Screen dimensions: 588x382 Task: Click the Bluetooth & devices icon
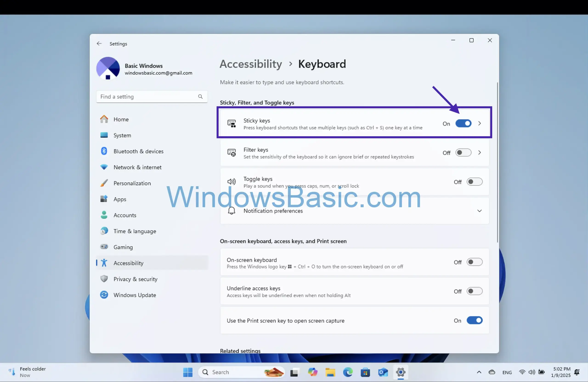point(104,151)
